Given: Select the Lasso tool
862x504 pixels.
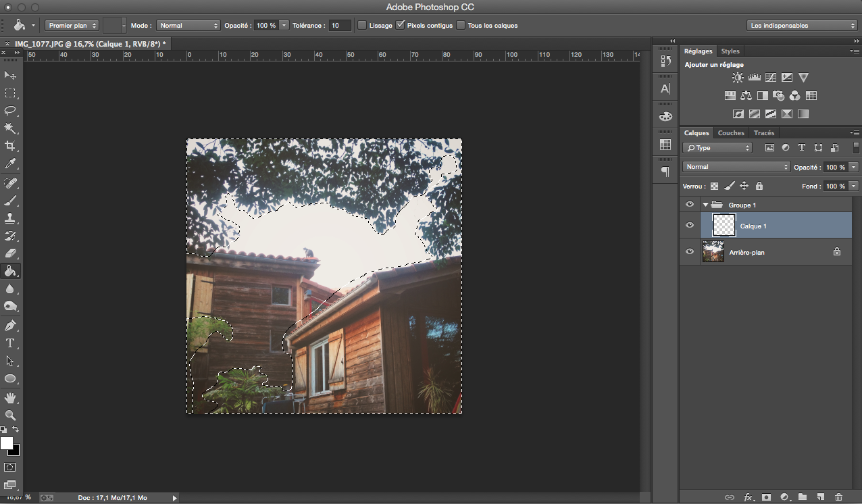Looking at the screenshot, I should [11, 110].
